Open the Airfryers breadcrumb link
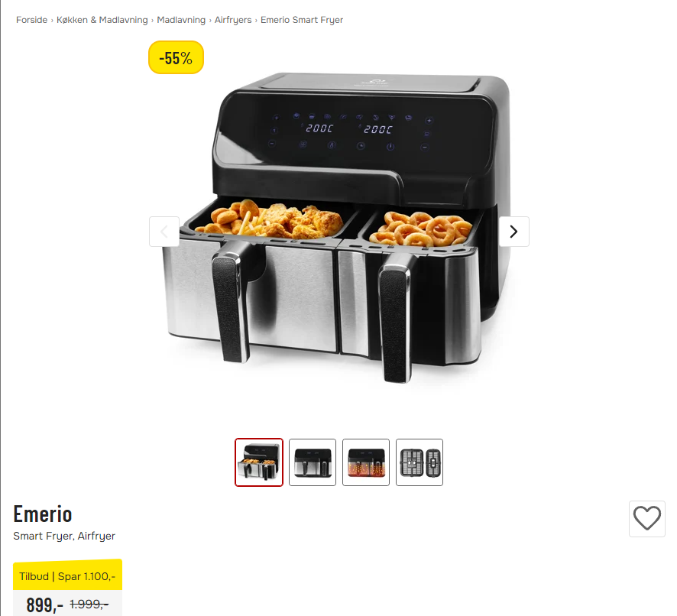The width and height of the screenshot is (677, 616). (233, 20)
